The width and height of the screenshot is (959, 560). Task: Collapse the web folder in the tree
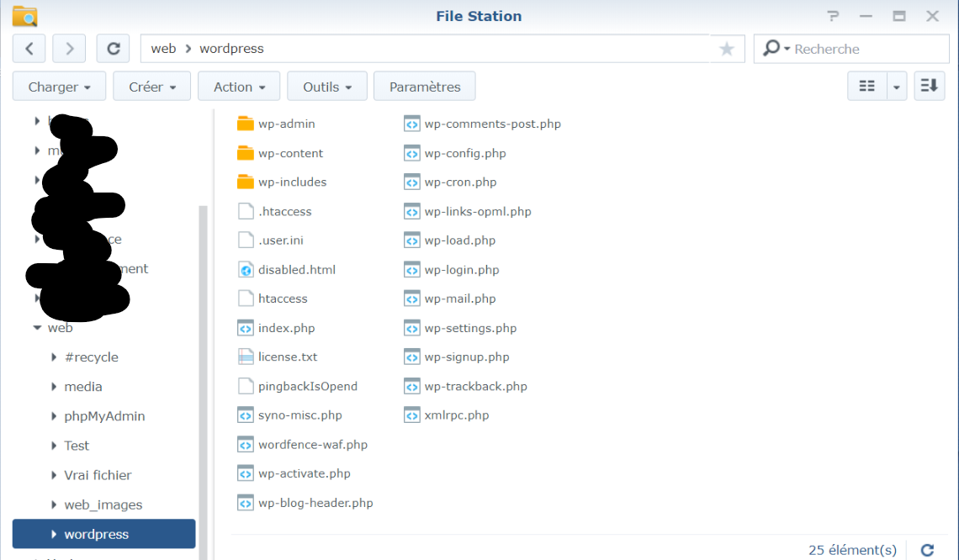(x=37, y=328)
